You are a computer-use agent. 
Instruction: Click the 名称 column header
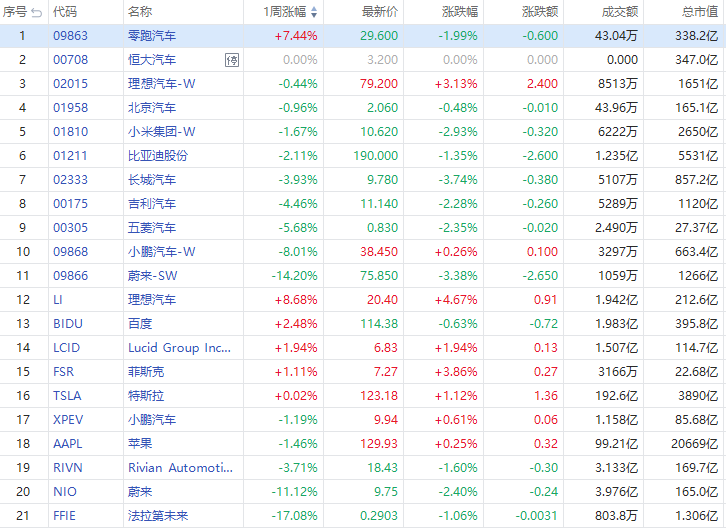click(140, 12)
